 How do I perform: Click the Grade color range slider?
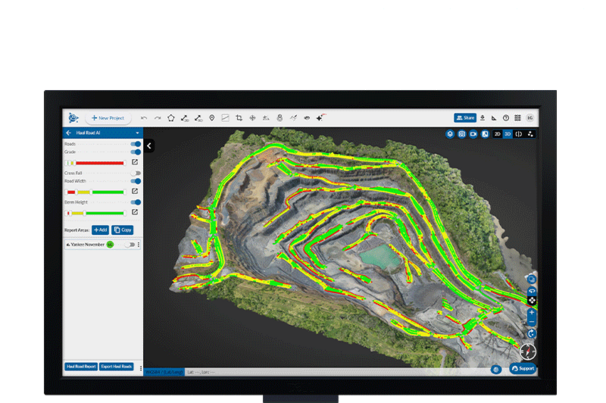96,163
